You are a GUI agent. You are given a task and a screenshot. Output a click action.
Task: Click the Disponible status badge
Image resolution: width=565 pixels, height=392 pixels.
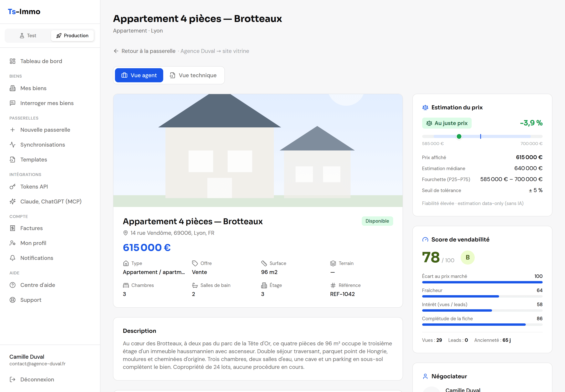coord(377,221)
